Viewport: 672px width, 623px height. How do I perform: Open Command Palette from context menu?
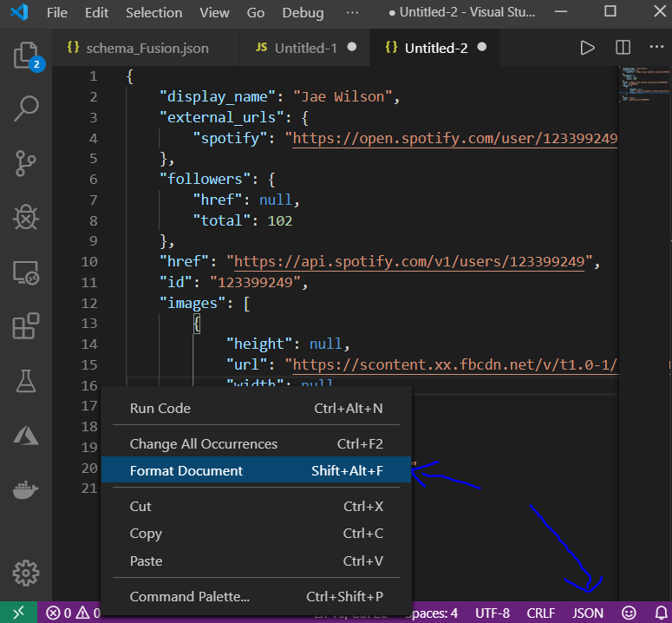point(257,596)
